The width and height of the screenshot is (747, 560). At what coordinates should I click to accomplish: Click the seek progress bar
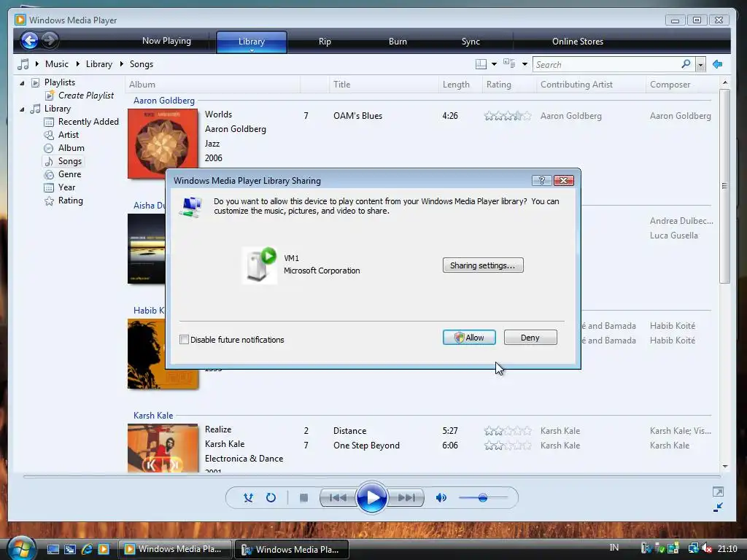(371, 476)
